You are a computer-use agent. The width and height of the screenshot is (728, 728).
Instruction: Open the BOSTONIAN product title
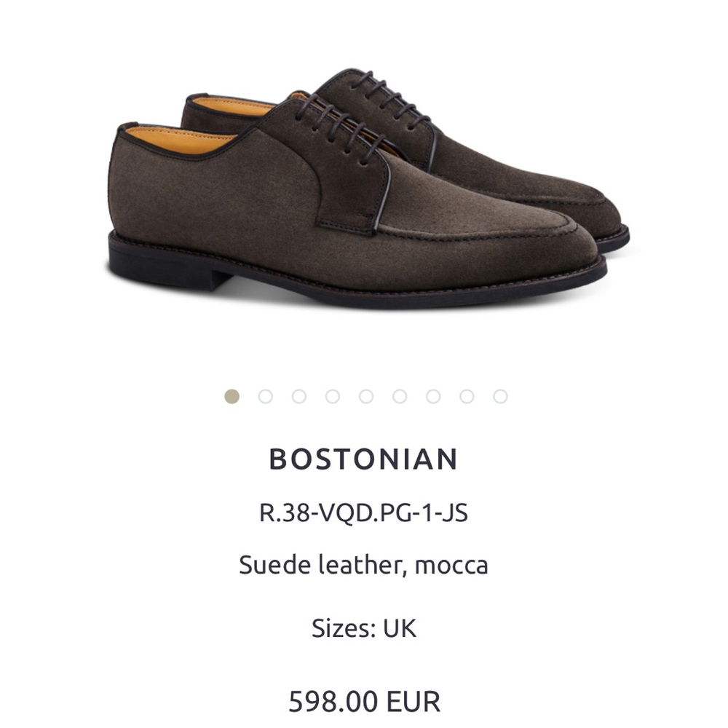click(364, 460)
